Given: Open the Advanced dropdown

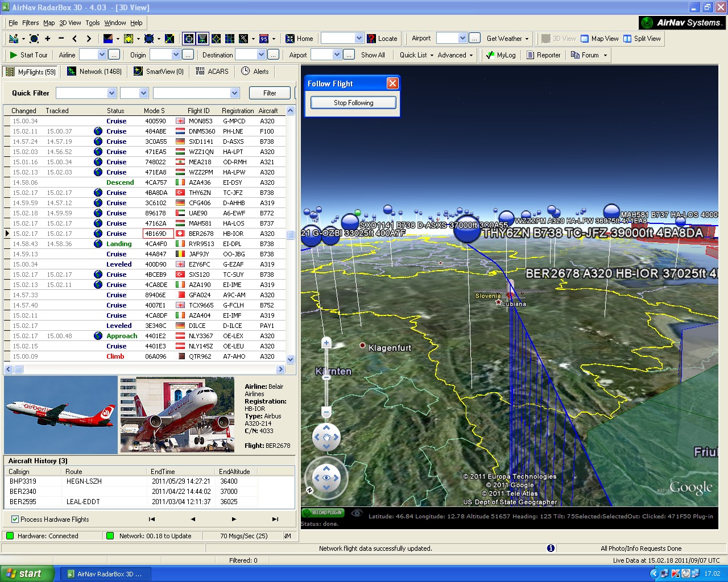Looking at the screenshot, I should click(x=455, y=55).
